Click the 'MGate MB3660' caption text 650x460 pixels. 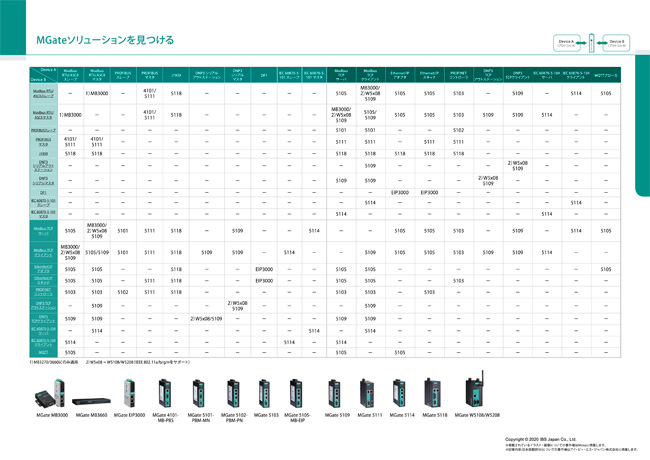pyautogui.click(x=92, y=415)
